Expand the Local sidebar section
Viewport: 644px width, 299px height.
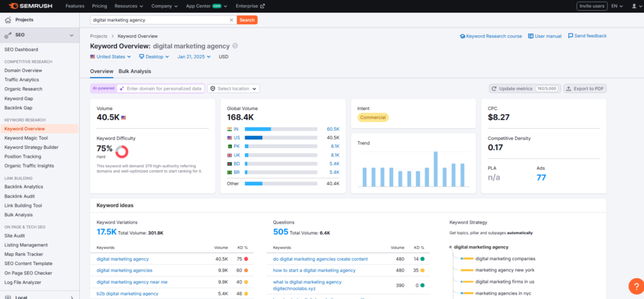72,297
